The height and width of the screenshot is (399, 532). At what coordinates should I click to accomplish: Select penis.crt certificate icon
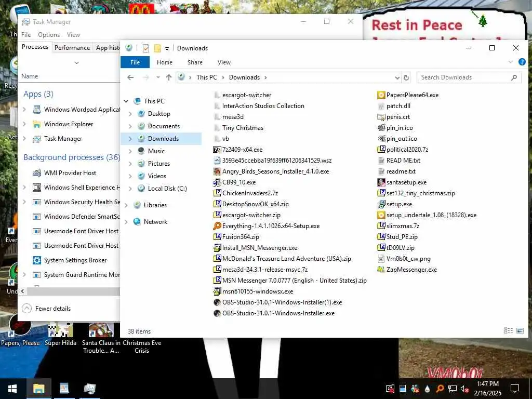[x=381, y=117]
